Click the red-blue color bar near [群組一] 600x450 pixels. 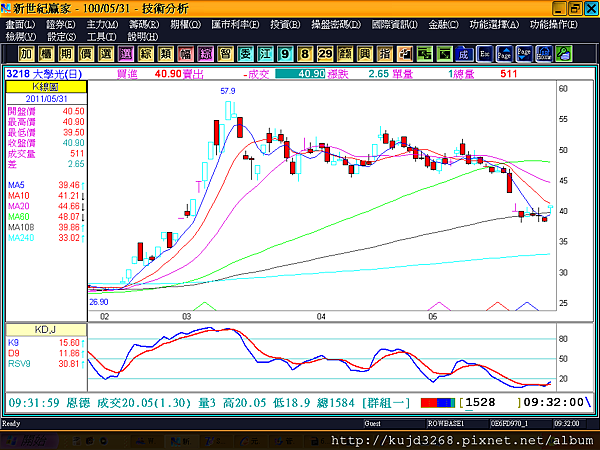(438, 403)
